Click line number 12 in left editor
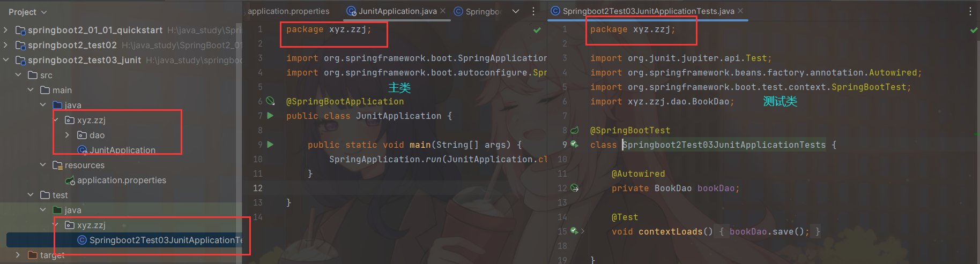This screenshot has height=264, width=980. pyautogui.click(x=258, y=188)
